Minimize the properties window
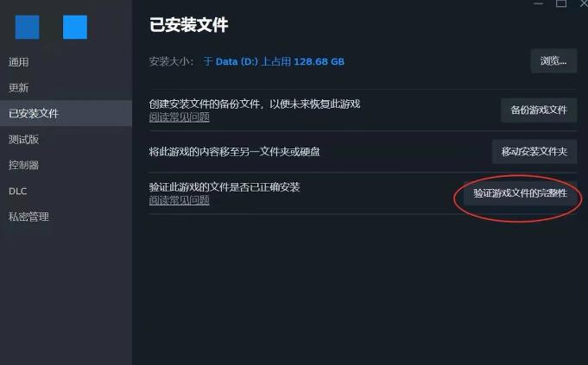588x365 pixels. click(538, 3)
